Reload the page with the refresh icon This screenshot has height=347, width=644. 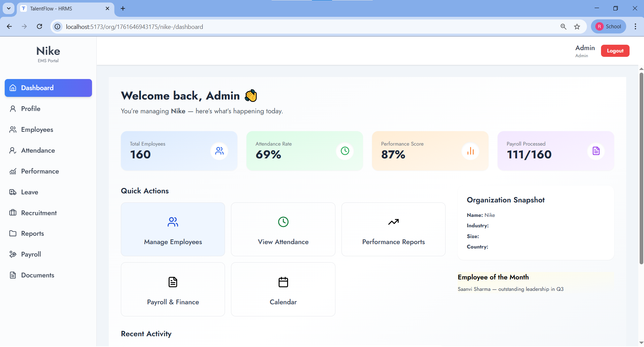point(39,27)
